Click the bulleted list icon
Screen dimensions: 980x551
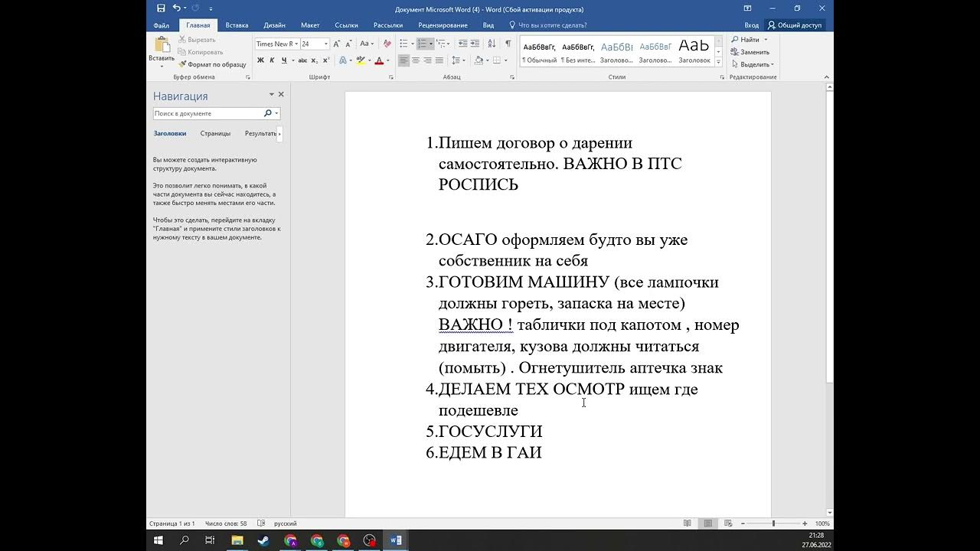pos(403,44)
